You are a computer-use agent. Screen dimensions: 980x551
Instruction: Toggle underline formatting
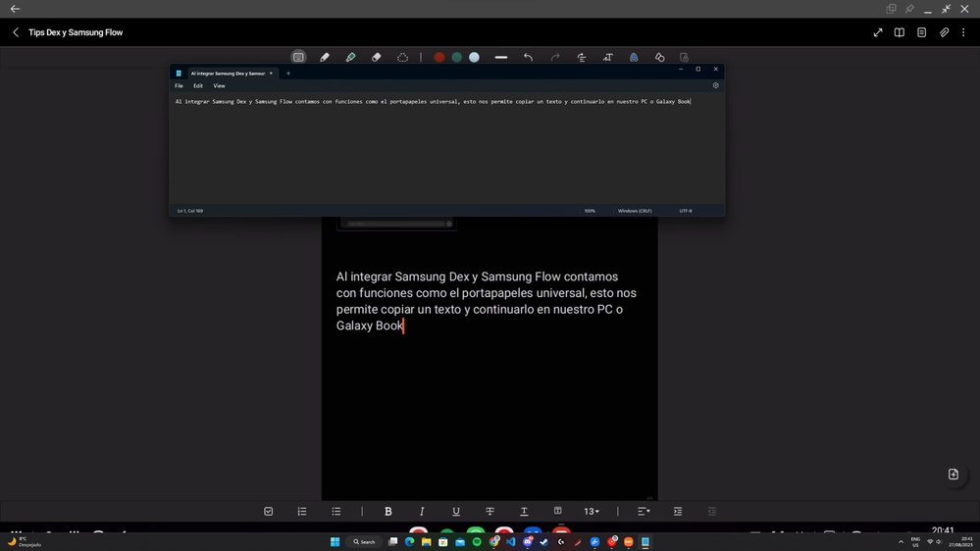(456, 511)
